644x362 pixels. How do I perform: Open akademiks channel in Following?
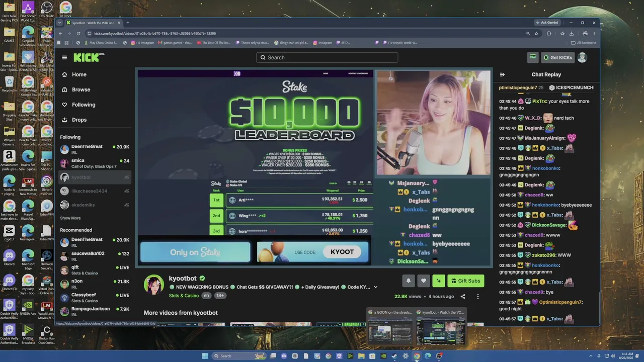(x=95, y=205)
